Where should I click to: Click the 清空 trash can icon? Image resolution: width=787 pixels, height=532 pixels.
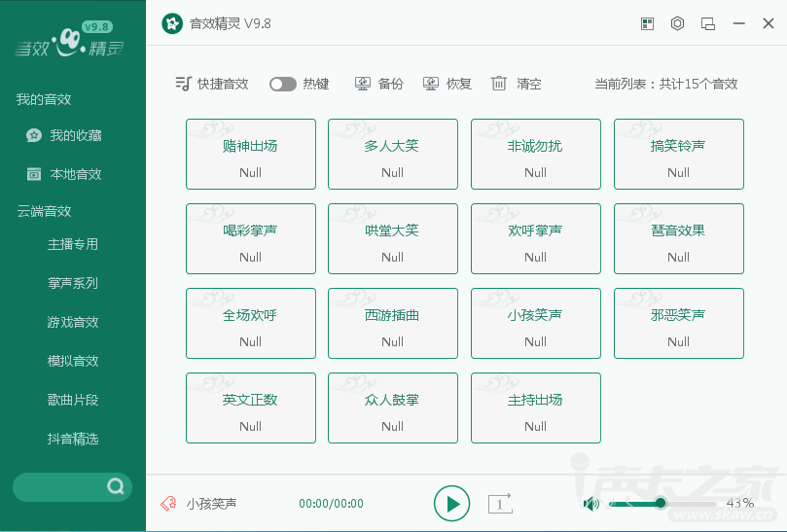click(x=498, y=84)
